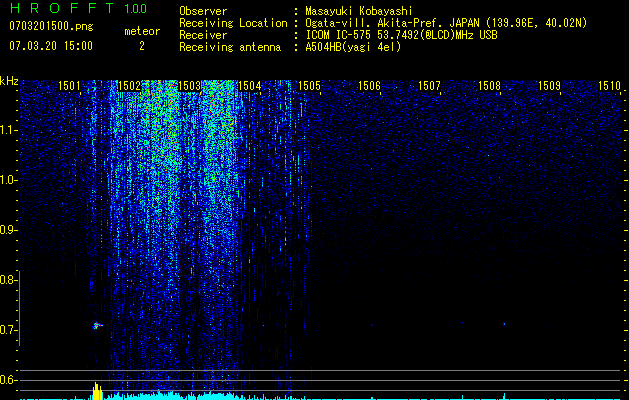Viewport: 629px width, 400px height.
Task: Click the 1502 time marker
Action: [130, 85]
